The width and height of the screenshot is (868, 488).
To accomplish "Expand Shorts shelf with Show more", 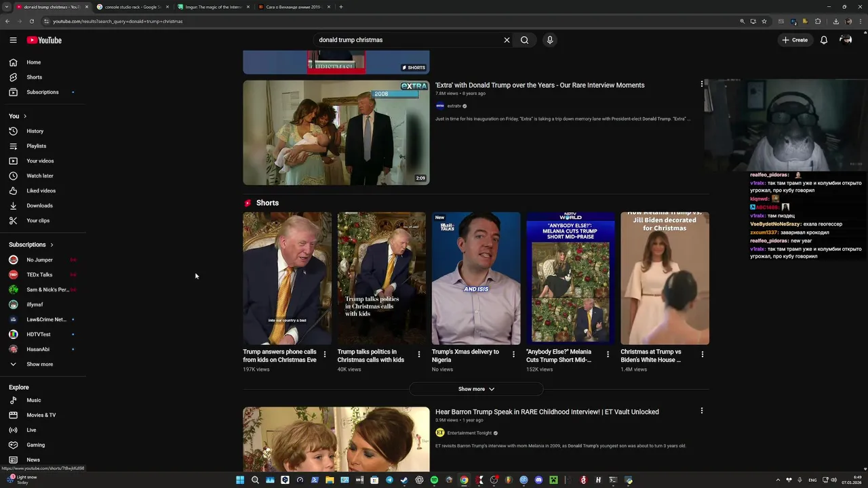I will click(x=476, y=389).
